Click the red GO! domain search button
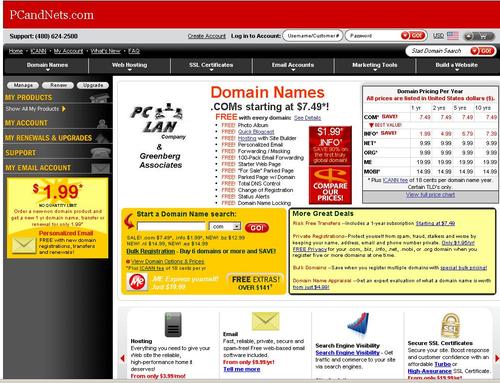500x383 pixels. tap(256, 228)
